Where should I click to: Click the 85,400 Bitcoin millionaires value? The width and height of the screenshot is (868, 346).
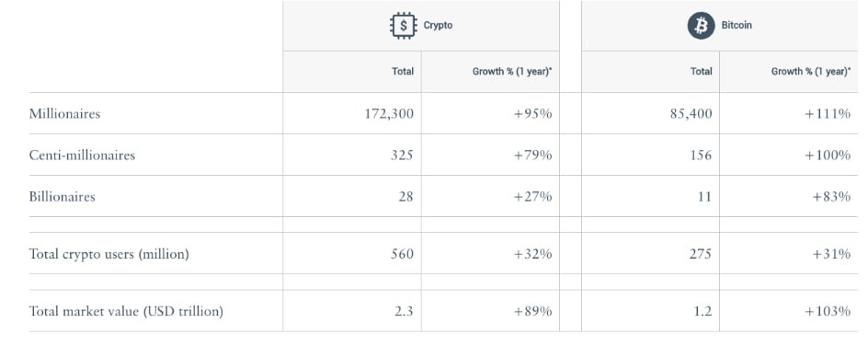[691, 114]
